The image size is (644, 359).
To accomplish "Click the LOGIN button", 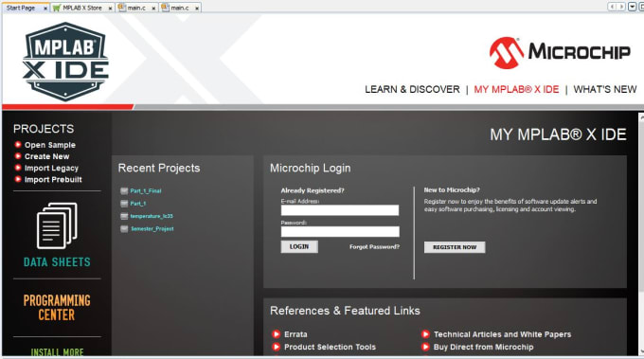I will (x=299, y=247).
